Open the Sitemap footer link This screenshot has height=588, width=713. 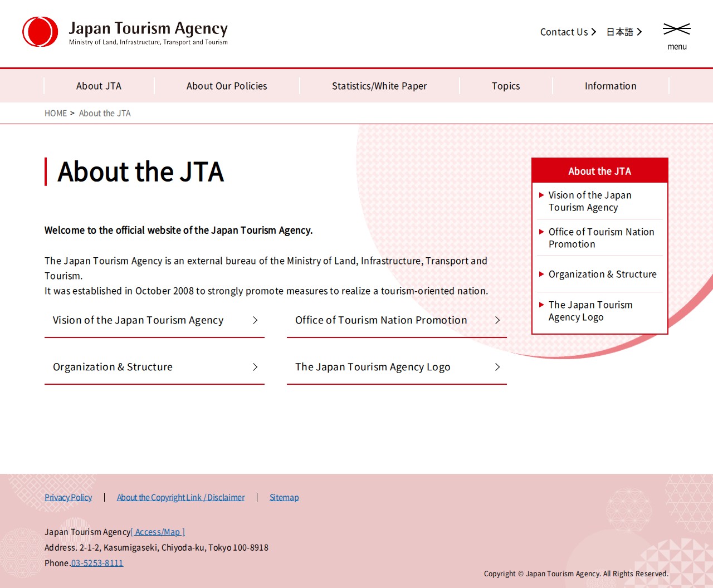pyautogui.click(x=284, y=497)
